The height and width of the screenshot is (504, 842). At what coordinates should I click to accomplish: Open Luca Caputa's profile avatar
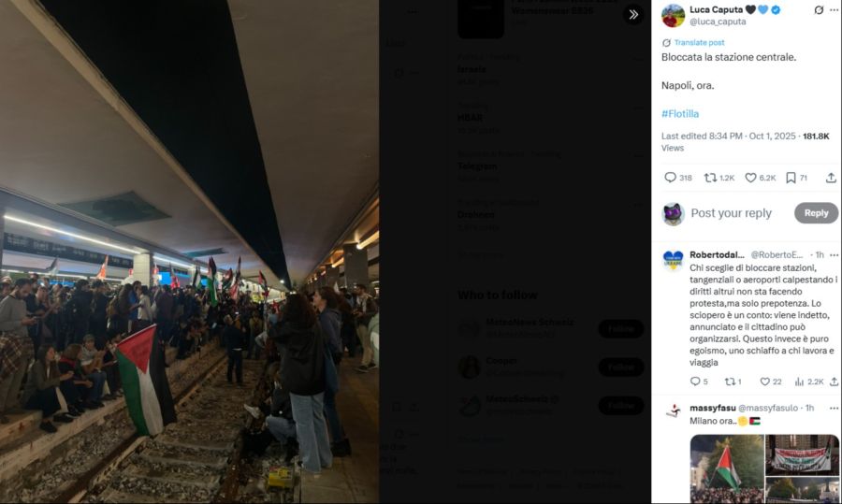tap(674, 16)
